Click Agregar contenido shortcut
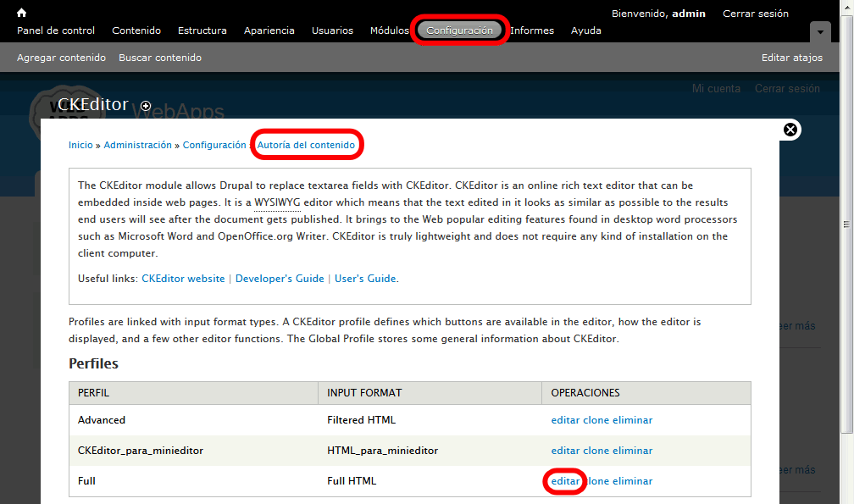The image size is (854, 504). 61,58
